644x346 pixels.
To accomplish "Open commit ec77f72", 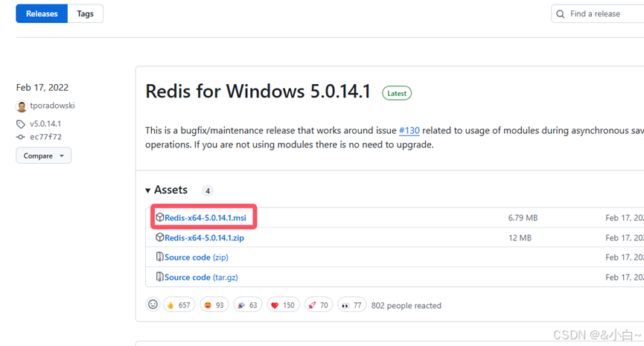I will (45, 137).
